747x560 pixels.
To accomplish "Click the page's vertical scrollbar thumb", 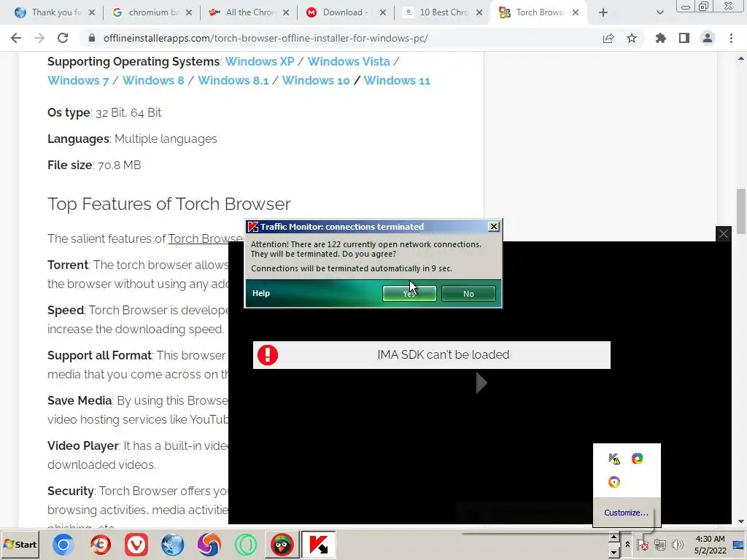I will click(741, 211).
